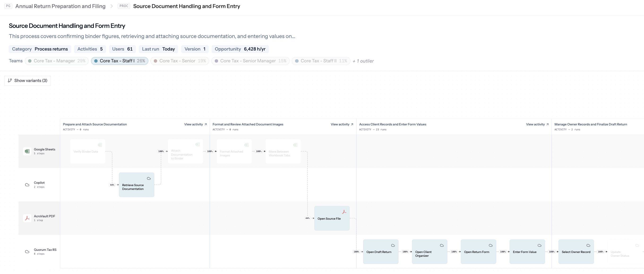Screen dimensions: 644x274
Task: Toggle the Core Tax - Staff II team filter
Action: [x=321, y=61]
